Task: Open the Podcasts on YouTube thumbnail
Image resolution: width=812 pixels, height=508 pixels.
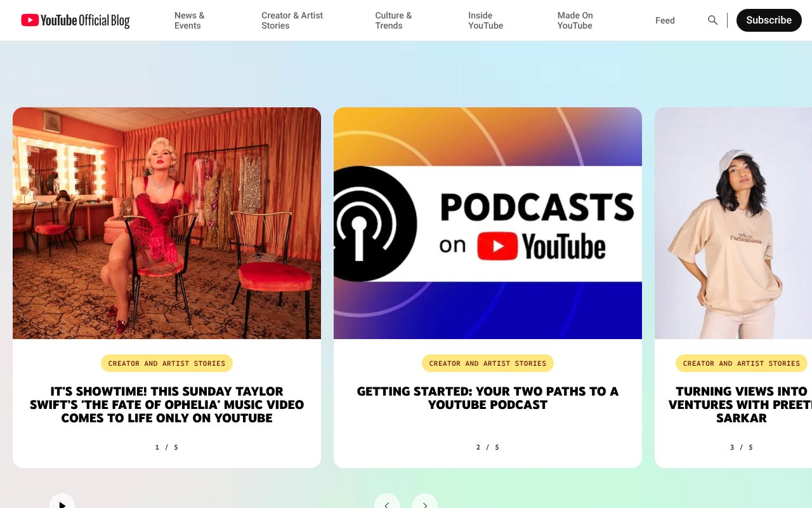Action: [488, 223]
